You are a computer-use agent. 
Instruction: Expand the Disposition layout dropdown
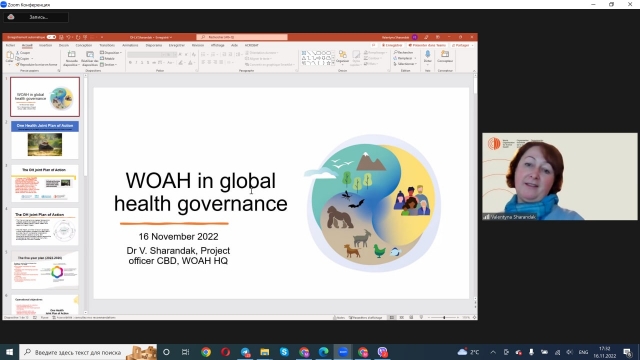[x=111, y=53]
